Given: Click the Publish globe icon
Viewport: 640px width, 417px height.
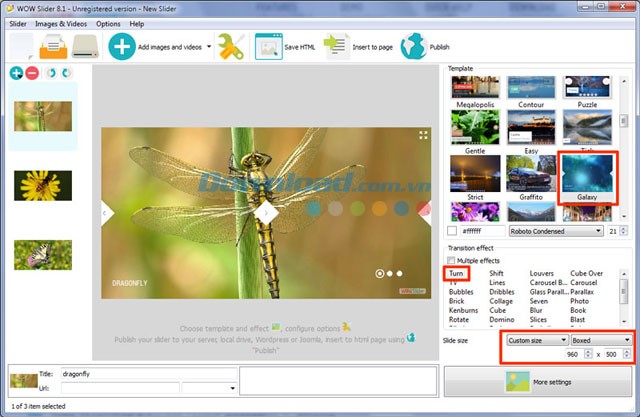Looking at the screenshot, I should 413,46.
